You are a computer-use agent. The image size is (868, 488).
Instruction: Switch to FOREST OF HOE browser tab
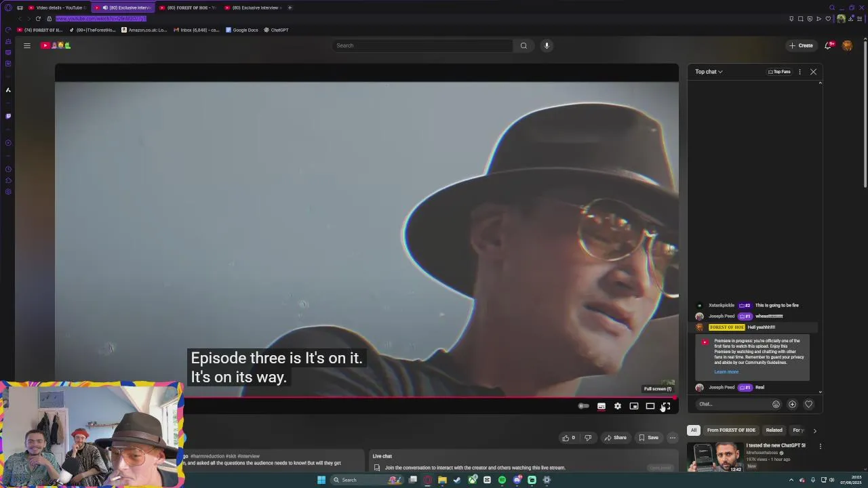pos(189,7)
